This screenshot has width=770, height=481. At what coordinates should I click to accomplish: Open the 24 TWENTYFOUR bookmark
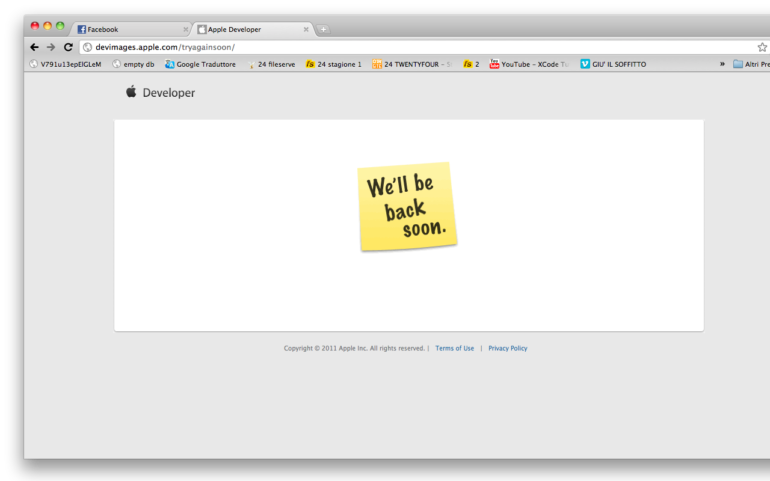click(x=412, y=64)
